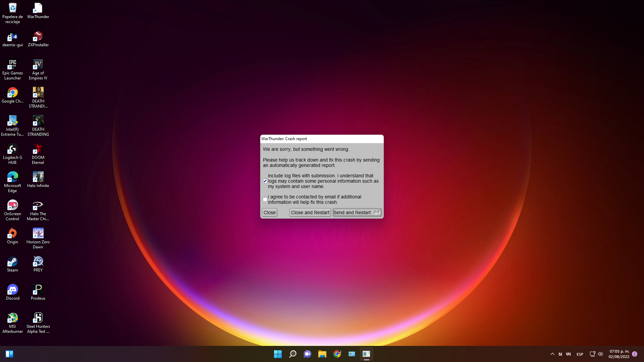This screenshot has height=362, width=644.
Task: Open the Chat app from taskbar
Action: pos(307,354)
